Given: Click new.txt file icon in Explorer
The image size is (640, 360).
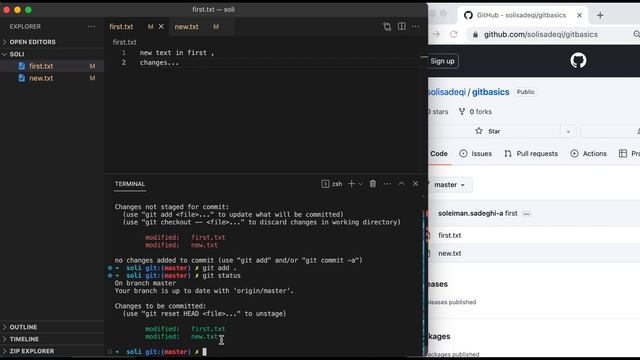Looking at the screenshot, I should [22, 78].
